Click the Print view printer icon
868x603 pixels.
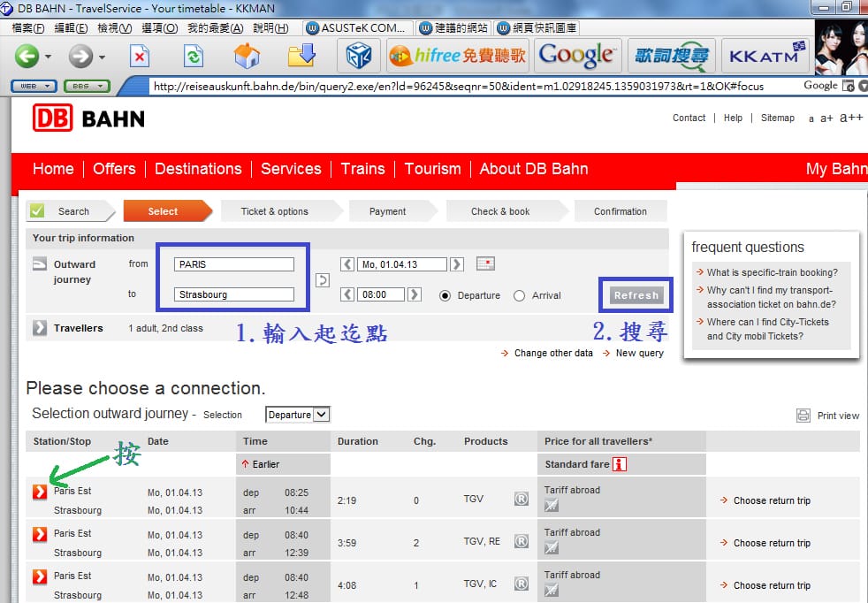[x=803, y=416]
